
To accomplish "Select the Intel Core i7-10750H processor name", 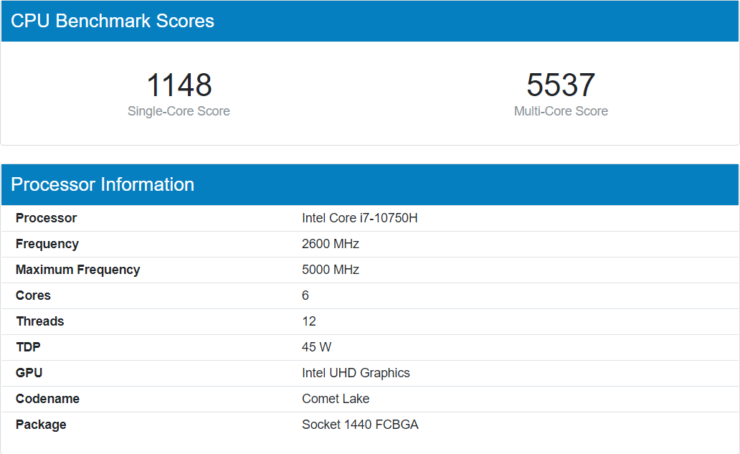I will coord(359,218).
